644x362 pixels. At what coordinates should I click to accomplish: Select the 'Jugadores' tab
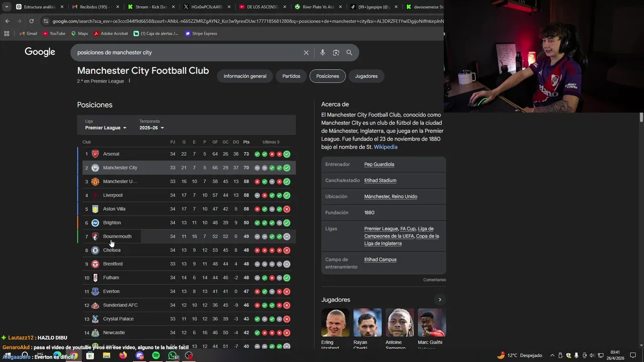pos(366,76)
